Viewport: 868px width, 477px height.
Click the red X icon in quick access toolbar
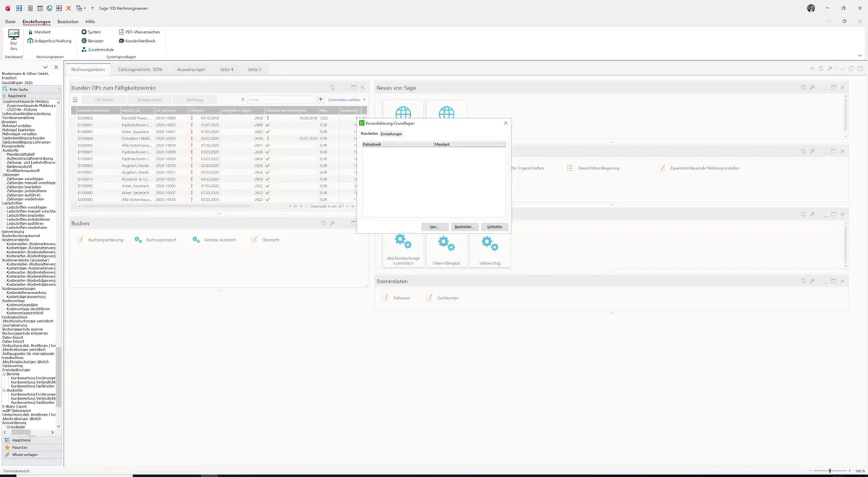(69, 8)
